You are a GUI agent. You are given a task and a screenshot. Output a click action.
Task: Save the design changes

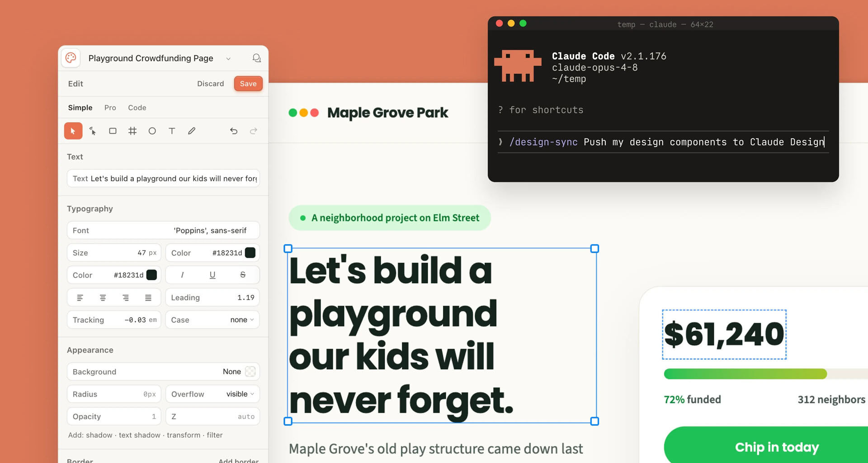[248, 84]
